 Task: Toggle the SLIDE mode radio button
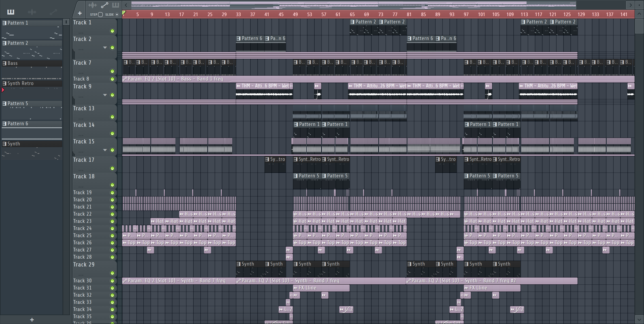point(117,15)
